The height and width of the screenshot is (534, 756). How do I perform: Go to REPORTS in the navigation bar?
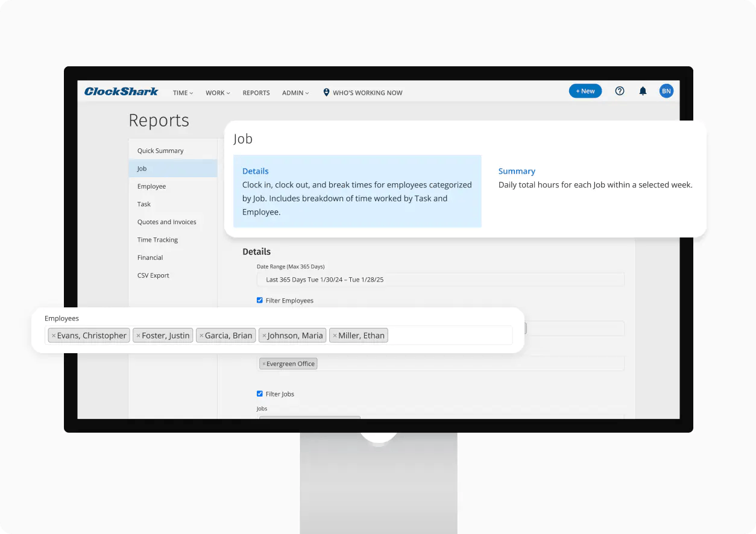pos(256,93)
